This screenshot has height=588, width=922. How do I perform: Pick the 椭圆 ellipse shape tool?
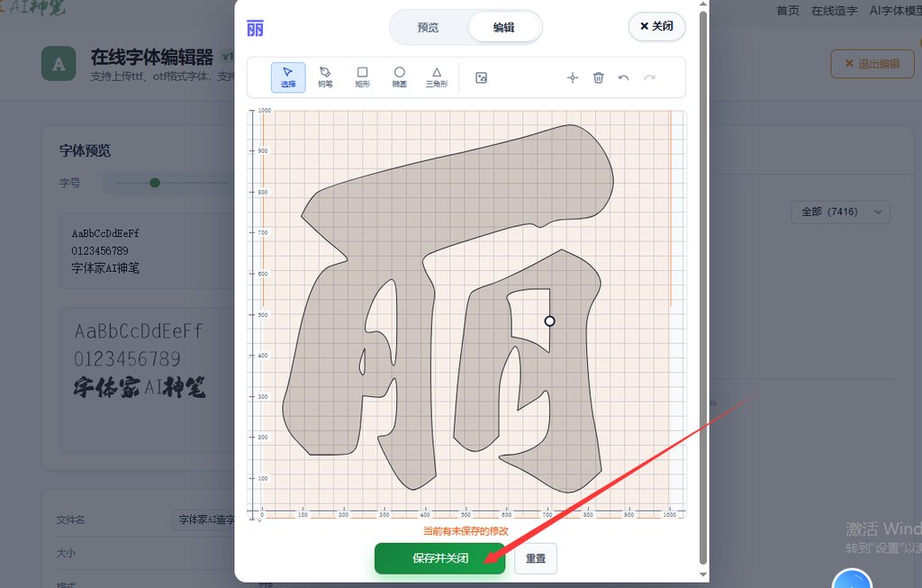[399, 77]
